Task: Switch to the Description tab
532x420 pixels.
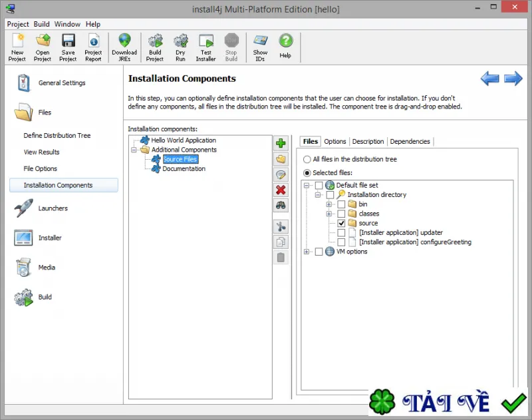Action: point(368,142)
